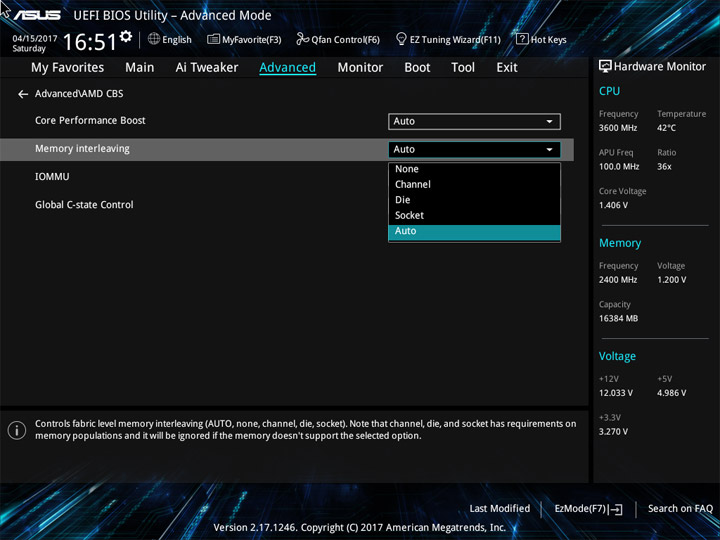Show Hot Keys question mark icon
The width and height of the screenshot is (720, 540).
[522, 39]
